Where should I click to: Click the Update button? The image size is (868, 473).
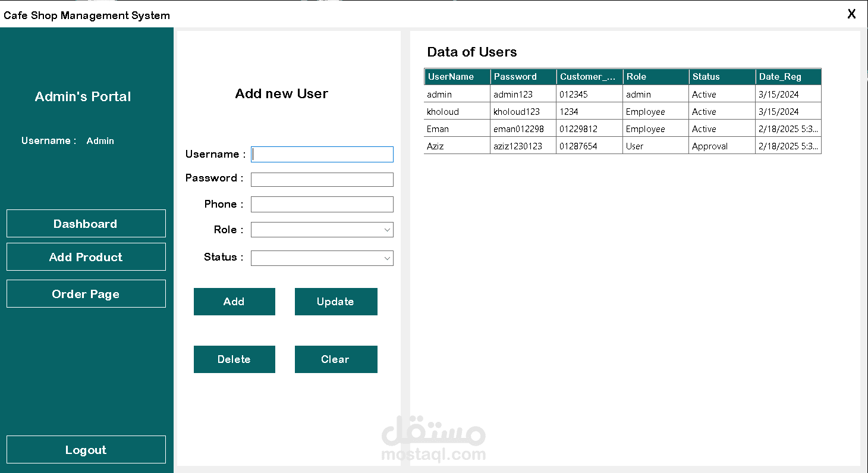(x=336, y=302)
